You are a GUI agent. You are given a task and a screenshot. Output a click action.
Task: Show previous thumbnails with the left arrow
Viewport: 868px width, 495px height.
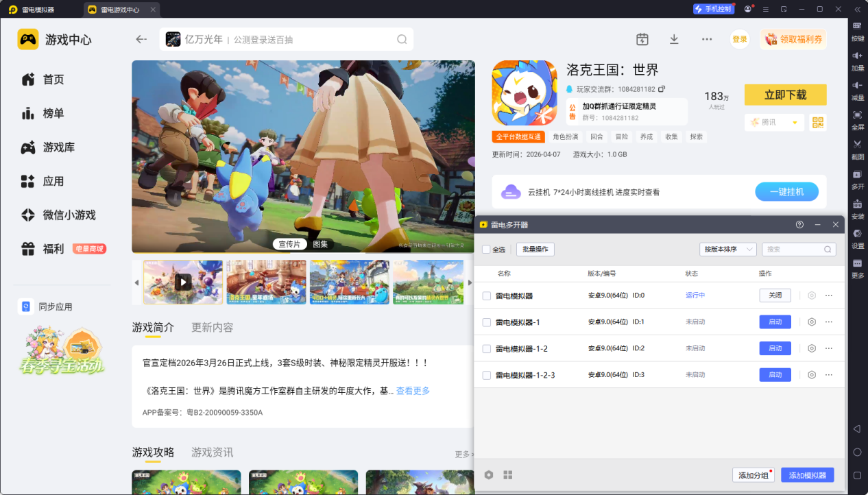pos(136,282)
